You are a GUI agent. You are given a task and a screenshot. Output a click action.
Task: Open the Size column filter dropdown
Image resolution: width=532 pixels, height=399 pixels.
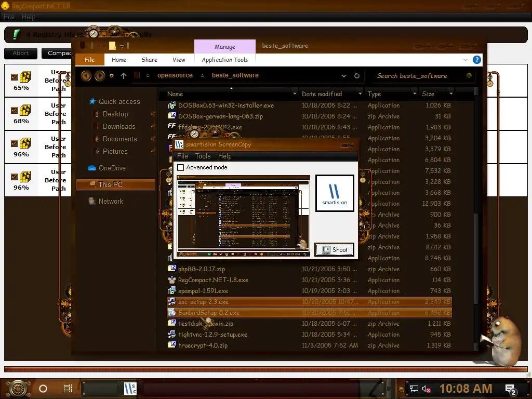click(x=451, y=94)
